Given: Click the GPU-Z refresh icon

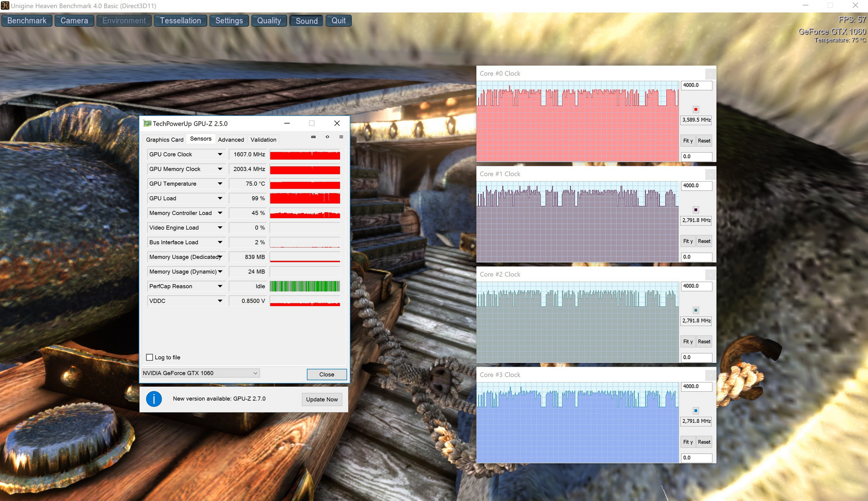Looking at the screenshot, I should pyautogui.click(x=327, y=137).
